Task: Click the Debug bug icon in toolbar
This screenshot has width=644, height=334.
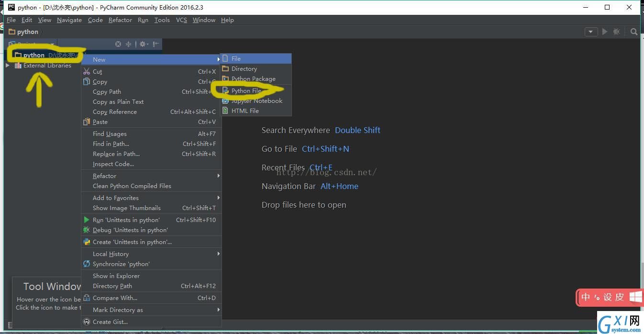Action: coord(616,32)
